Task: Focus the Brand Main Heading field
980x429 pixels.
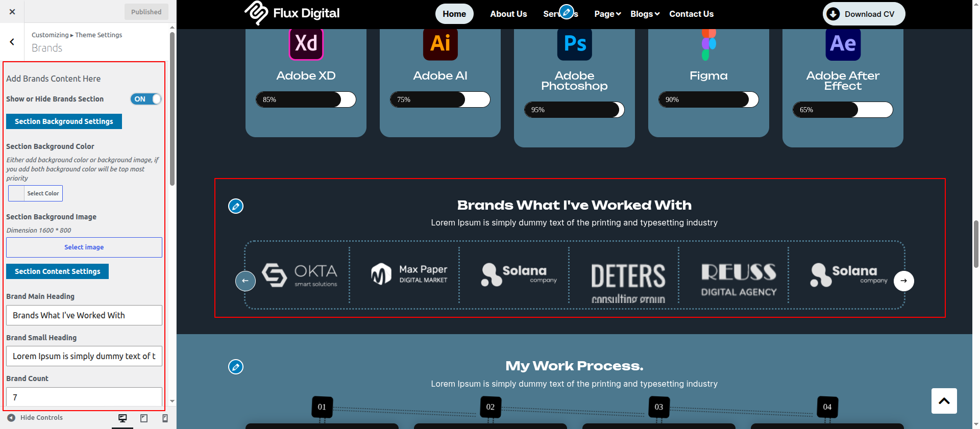Action: click(x=84, y=315)
